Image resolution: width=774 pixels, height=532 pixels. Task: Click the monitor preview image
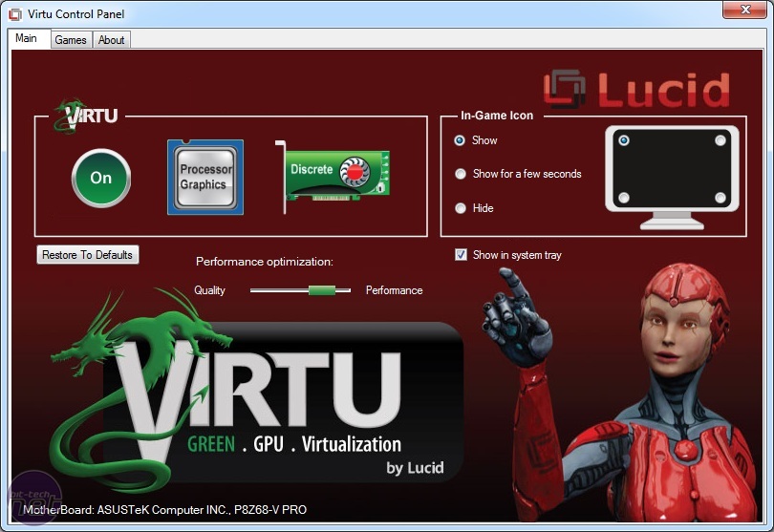(672, 177)
